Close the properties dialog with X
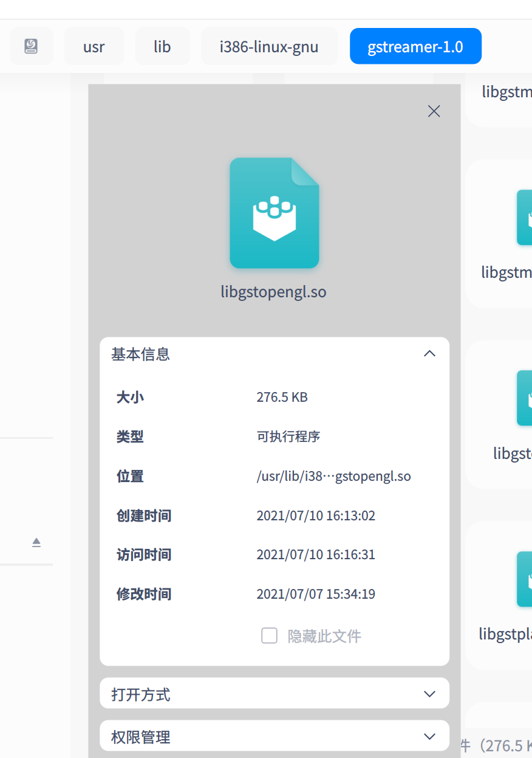This screenshot has width=532, height=758. click(x=434, y=111)
